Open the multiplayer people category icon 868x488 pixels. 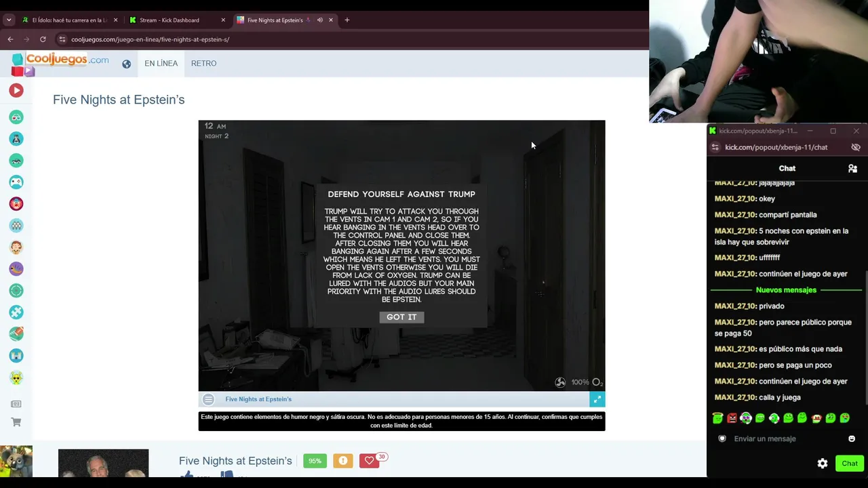point(16,226)
